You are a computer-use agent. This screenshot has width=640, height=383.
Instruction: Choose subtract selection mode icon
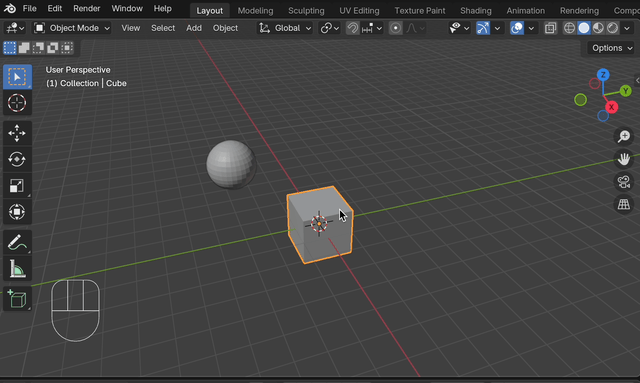38,48
